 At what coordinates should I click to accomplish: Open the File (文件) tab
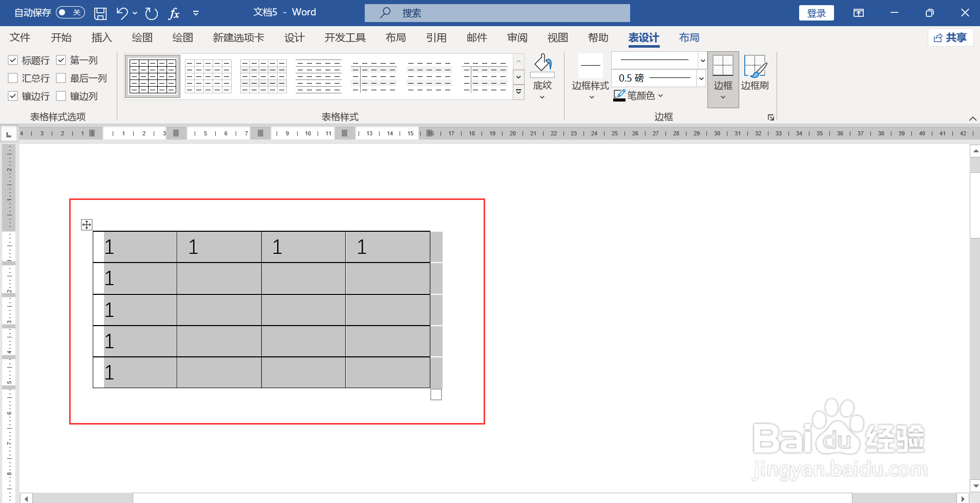click(x=20, y=37)
